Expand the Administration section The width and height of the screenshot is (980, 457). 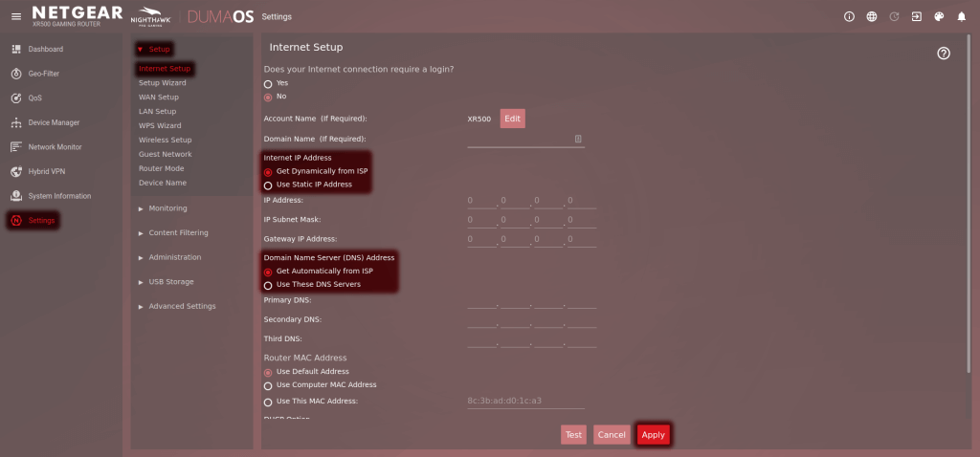[169, 257]
